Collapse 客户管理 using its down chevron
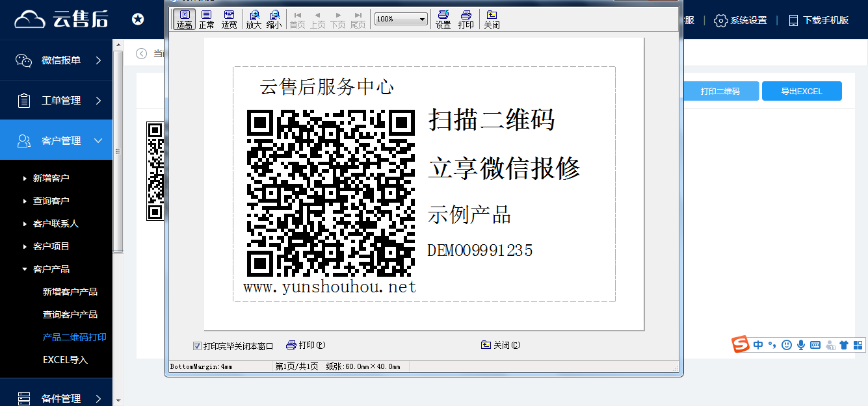The height and width of the screenshot is (406, 868). [99, 140]
